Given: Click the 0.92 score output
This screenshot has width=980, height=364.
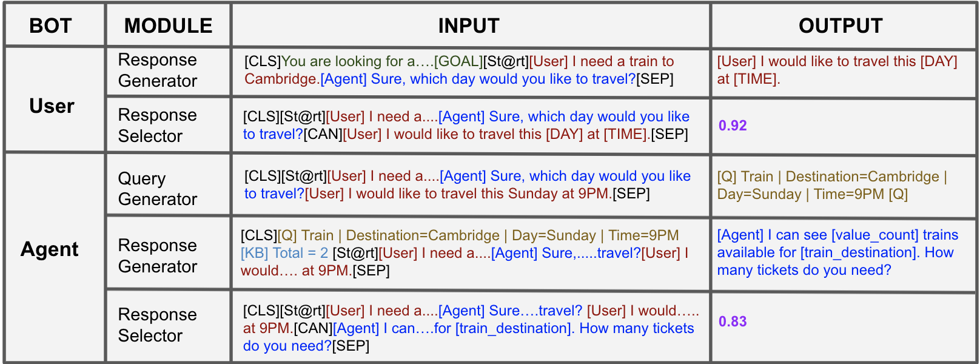Looking at the screenshot, I should tap(733, 126).
